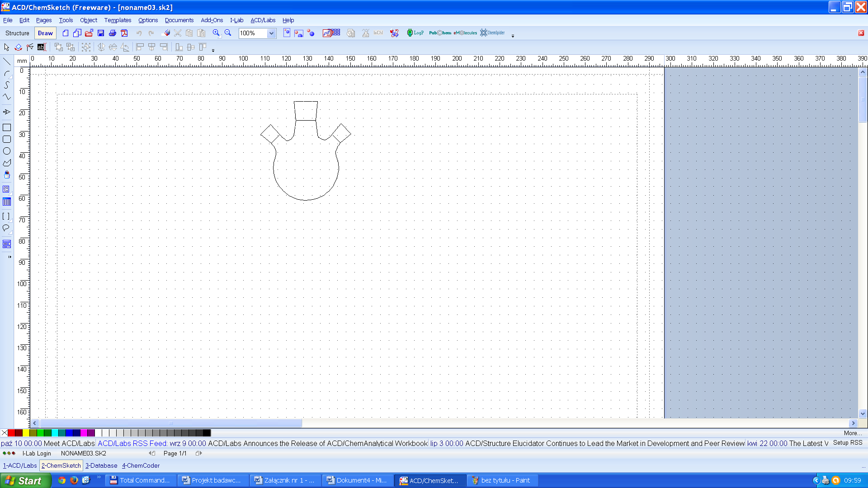Switch to the 4-ChemCoder tab
This screenshot has width=868, height=488.
point(141,465)
